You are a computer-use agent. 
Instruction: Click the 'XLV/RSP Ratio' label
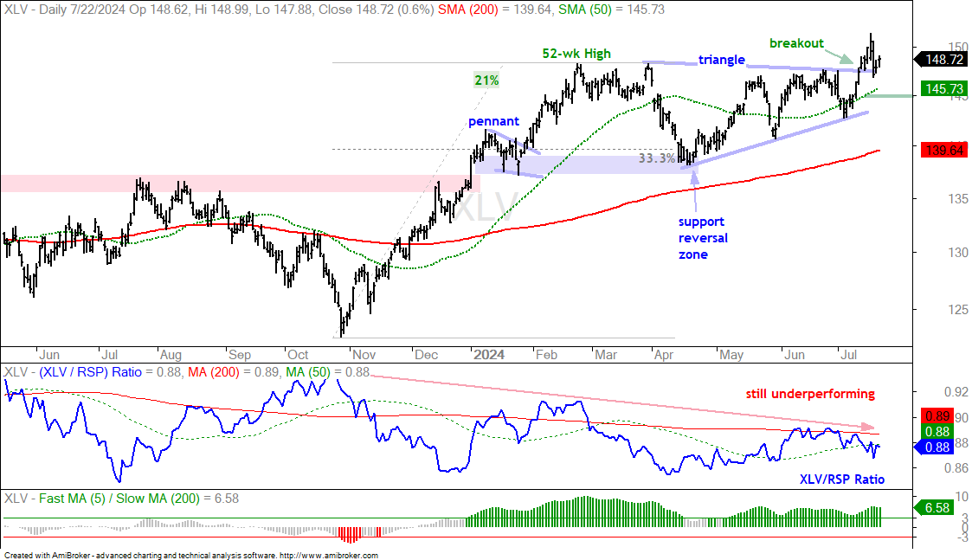[842, 479]
